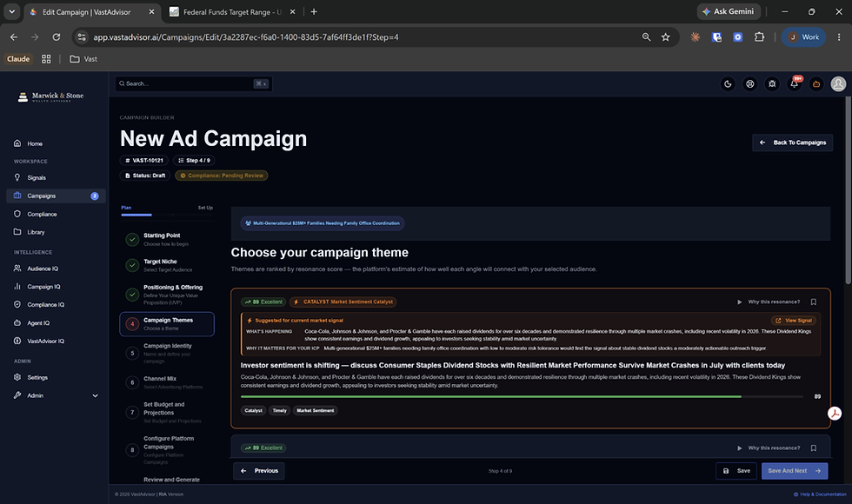
Task: Select the Campaign Themes step
Action: tap(167, 324)
